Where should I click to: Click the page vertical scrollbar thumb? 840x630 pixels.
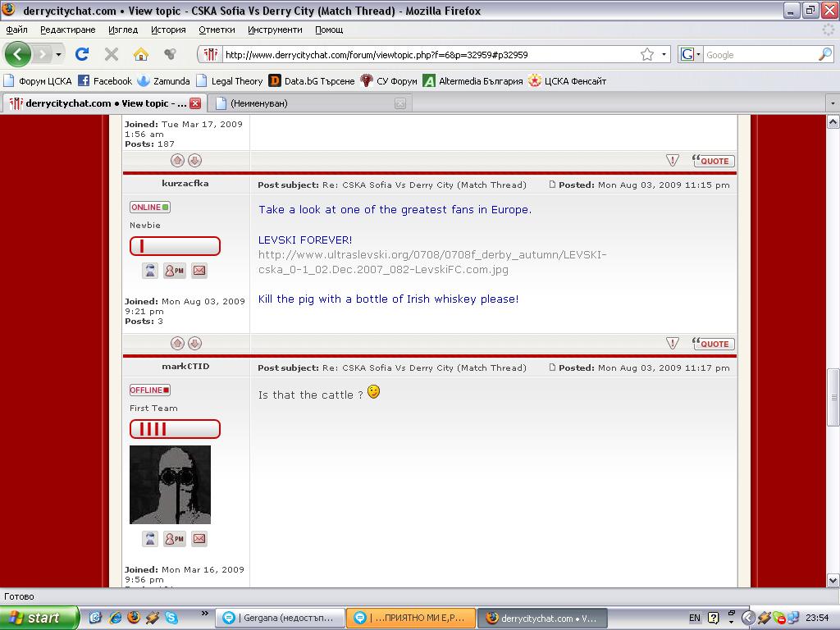coord(833,397)
